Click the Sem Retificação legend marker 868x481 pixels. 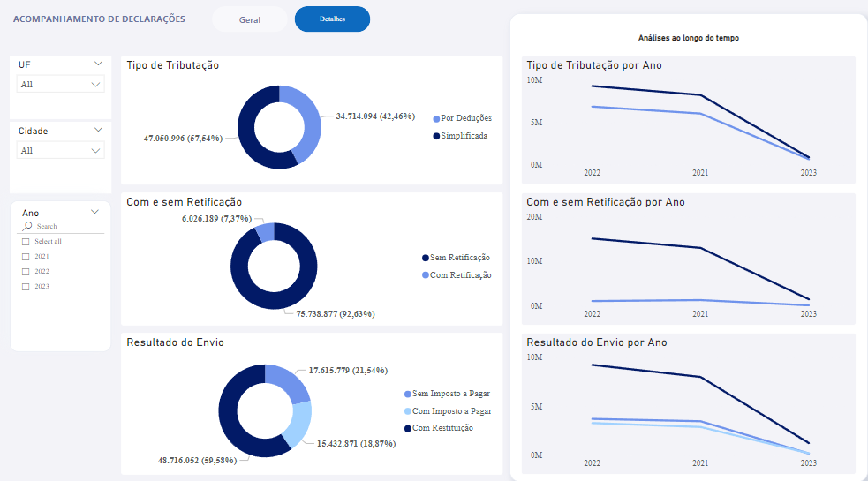425,258
